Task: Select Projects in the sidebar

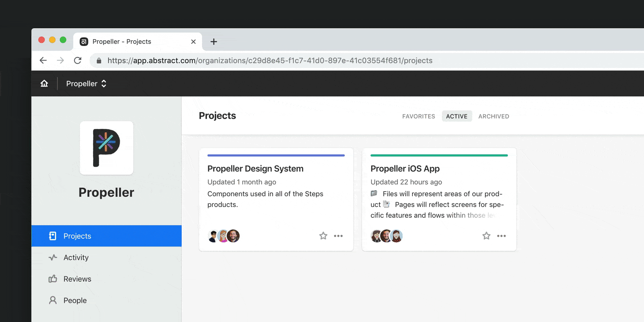Action: (107, 236)
